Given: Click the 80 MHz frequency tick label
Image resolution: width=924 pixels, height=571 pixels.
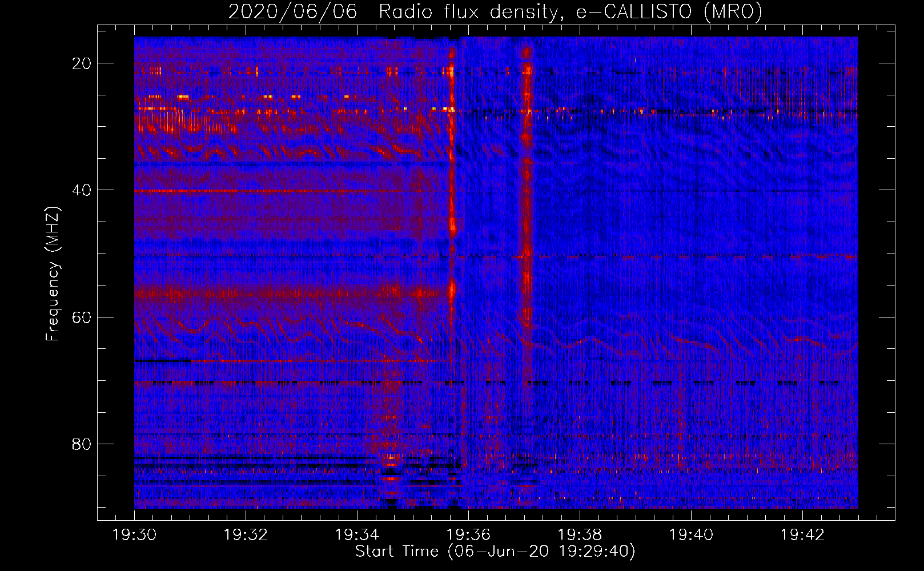Looking at the screenshot, I should click(x=82, y=444).
